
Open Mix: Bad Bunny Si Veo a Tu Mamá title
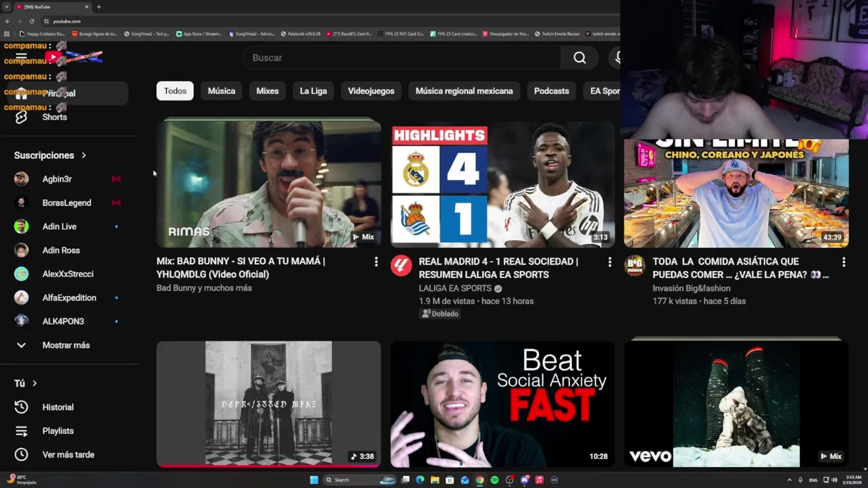click(x=241, y=268)
